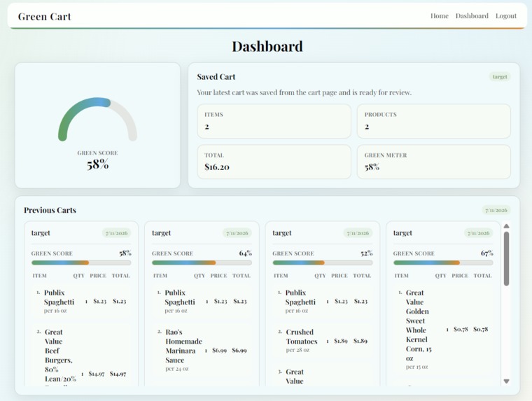The image size is (532, 401).
Task: Select the Total $16.20 tile
Action: pyautogui.click(x=274, y=162)
